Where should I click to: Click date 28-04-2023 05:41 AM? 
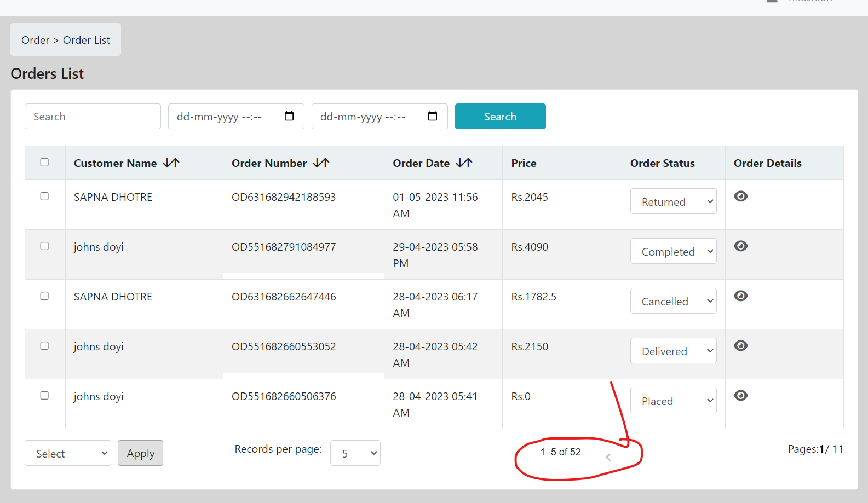click(x=435, y=404)
